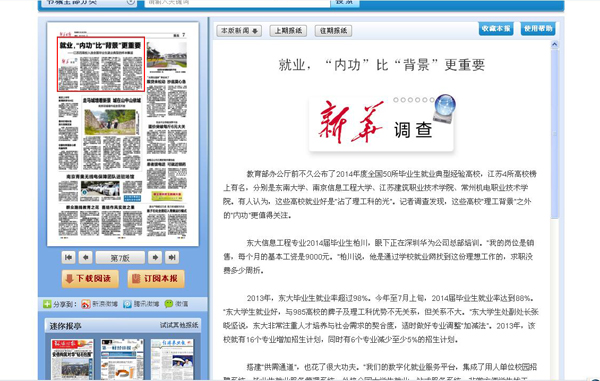Go to the previous page arrow
The height and width of the screenshot is (381, 600).
tap(86, 257)
